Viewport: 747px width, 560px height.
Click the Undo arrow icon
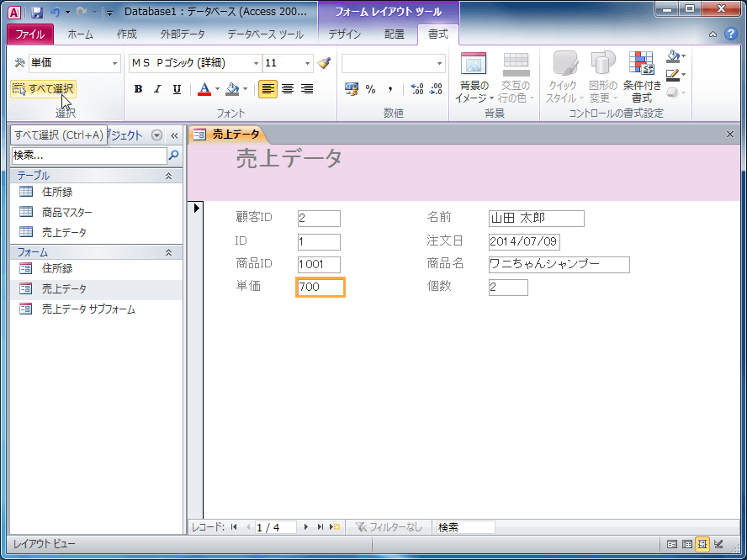(56, 13)
